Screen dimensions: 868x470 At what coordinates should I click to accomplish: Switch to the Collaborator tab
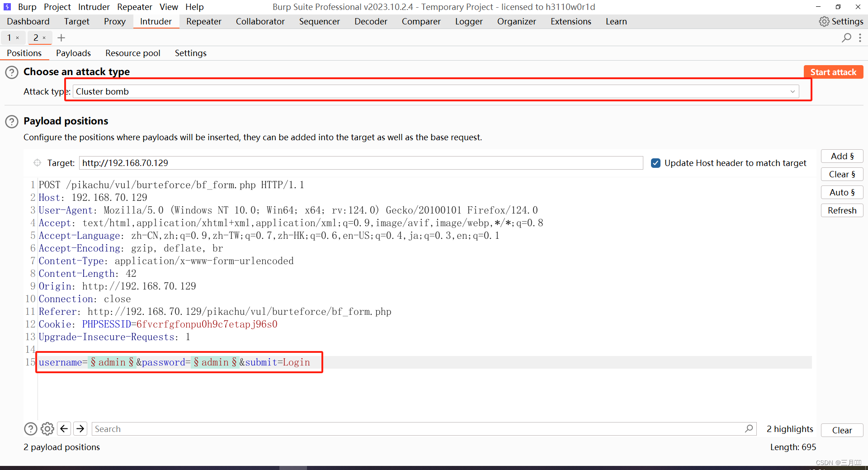(260, 21)
